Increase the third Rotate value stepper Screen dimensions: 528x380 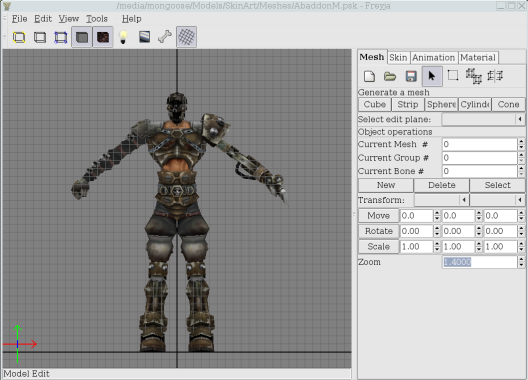pos(521,228)
